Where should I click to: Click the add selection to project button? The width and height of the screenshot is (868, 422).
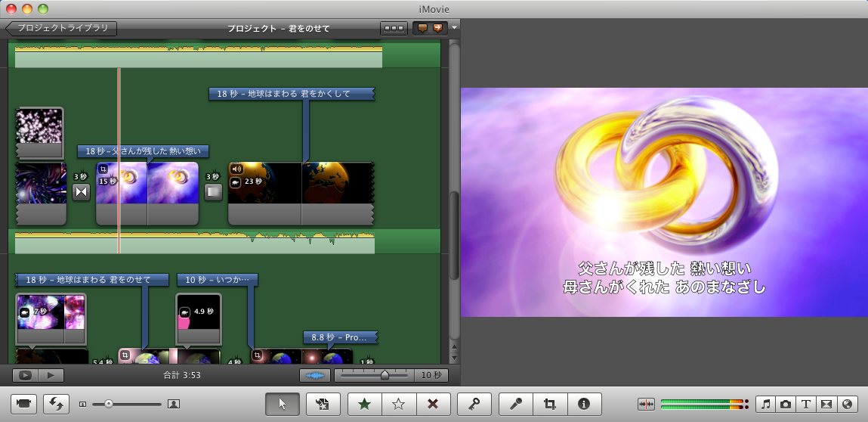point(323,404)
